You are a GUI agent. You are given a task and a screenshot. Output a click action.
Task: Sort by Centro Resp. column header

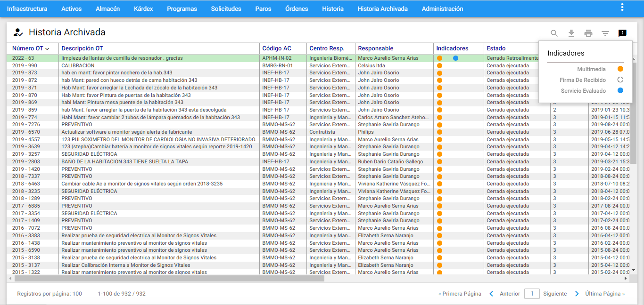click(327, 48)
